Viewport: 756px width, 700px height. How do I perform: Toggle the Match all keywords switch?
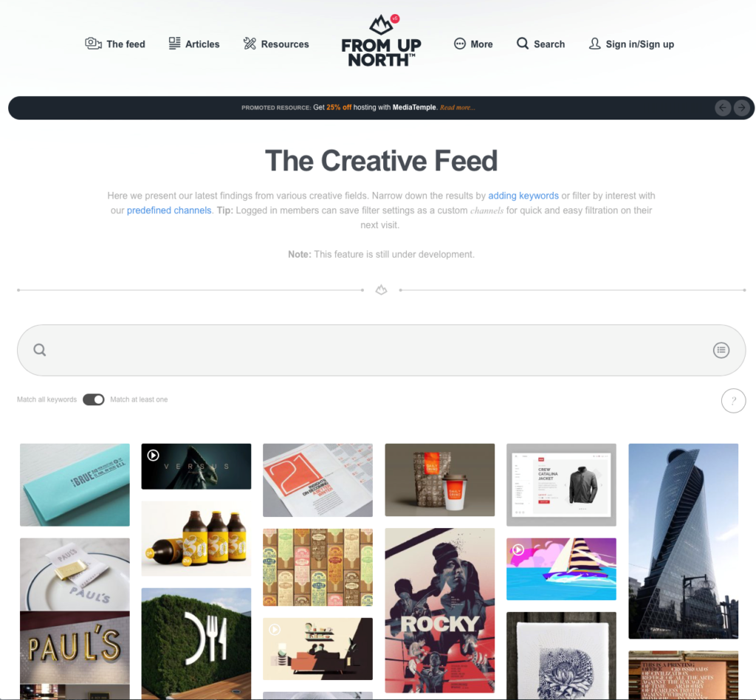tap(94, 399)
